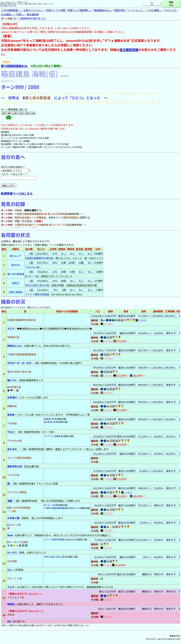Focus the password input field
Screen dimensions: 181x644
(19, 178)
